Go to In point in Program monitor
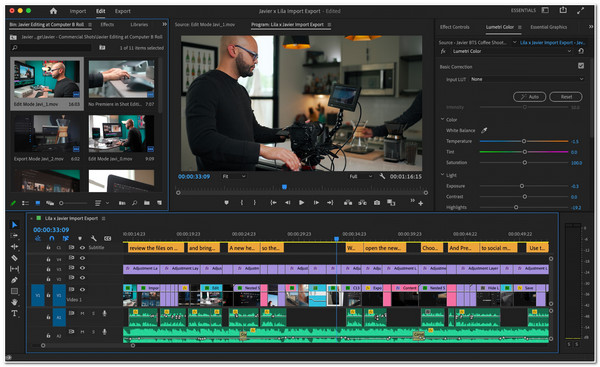The image size is (600, 367). point(273,203)
